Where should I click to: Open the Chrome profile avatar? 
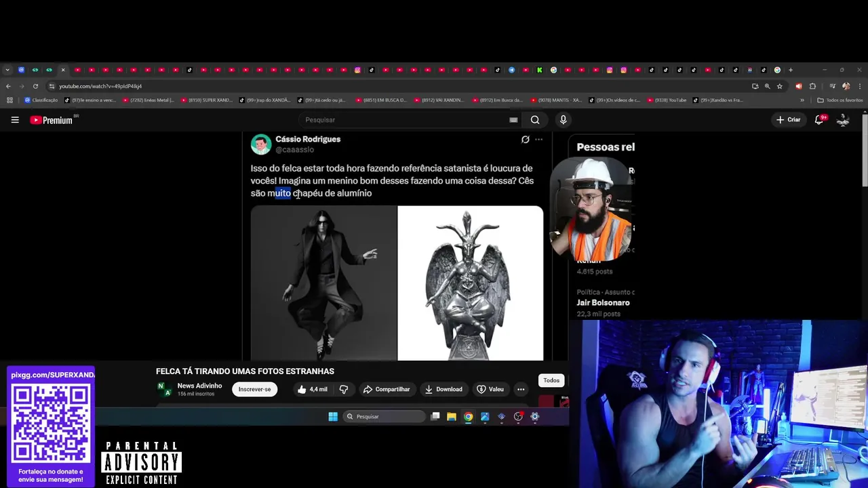pyautogui.click(x=846, y=86)
